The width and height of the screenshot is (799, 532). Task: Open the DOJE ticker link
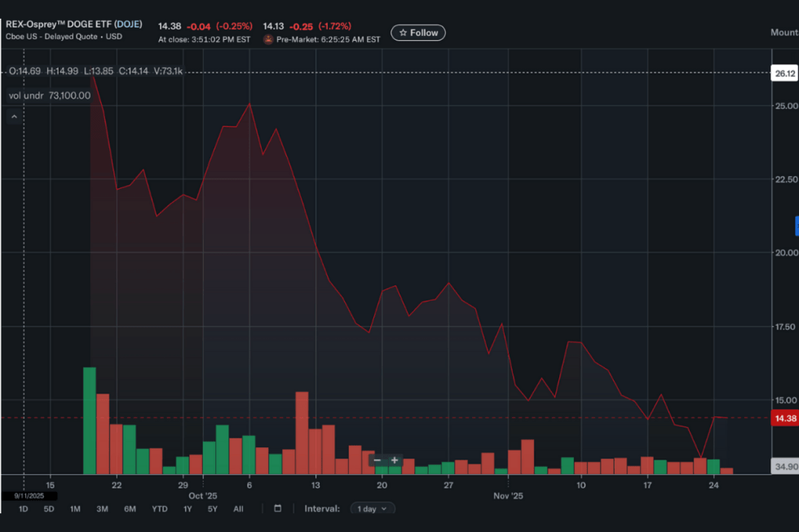(127, 24)
